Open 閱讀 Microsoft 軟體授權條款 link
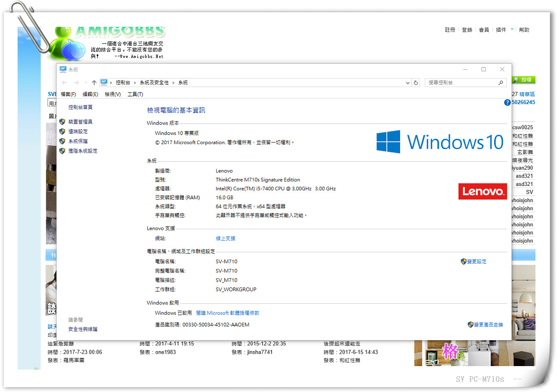The image size is (557, 392). coord(227,313)
